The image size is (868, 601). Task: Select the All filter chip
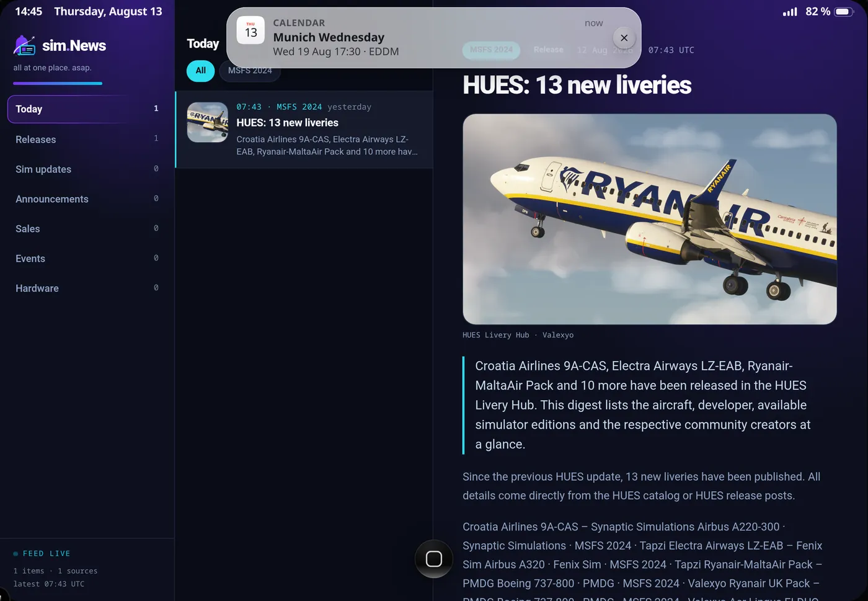200,71
